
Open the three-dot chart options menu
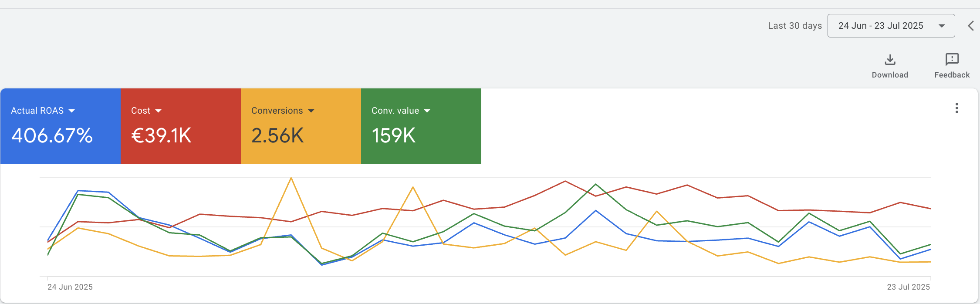tap(956, 108)
